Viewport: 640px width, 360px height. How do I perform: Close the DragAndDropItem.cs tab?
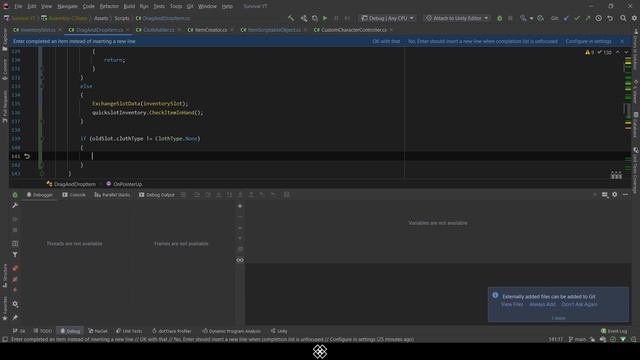127,30
